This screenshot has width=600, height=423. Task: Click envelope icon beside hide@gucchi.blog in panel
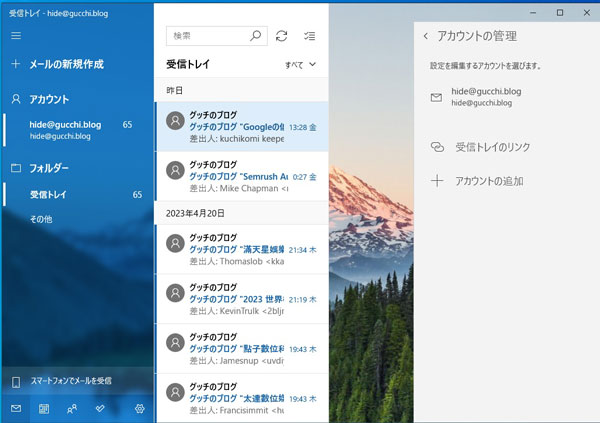(436, 97)
